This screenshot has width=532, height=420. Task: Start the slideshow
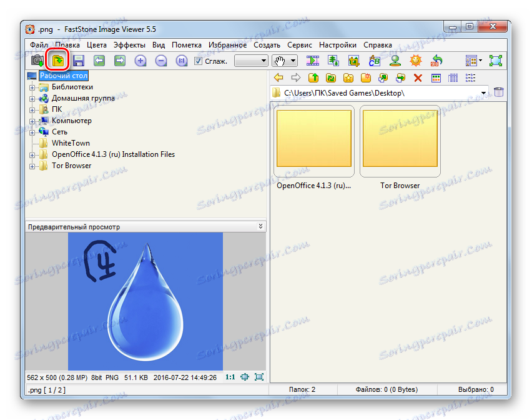(312, 61)
